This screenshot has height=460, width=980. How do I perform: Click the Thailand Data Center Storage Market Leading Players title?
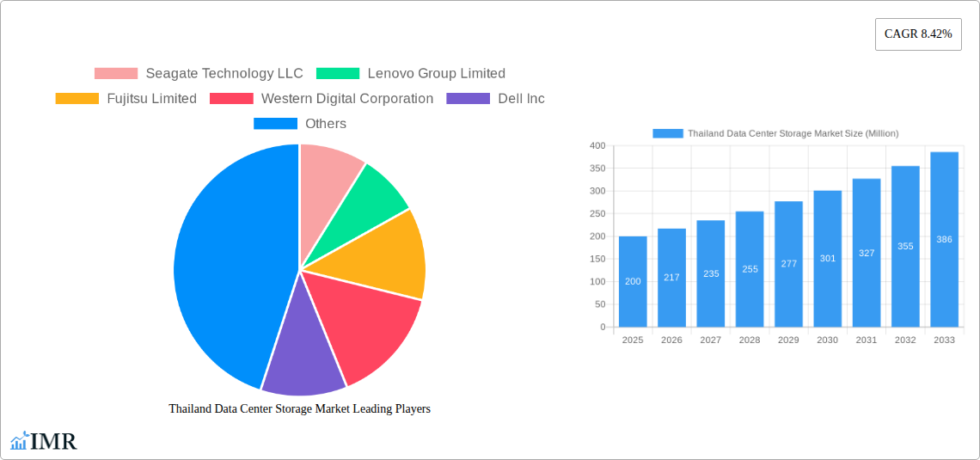point(299,409)
